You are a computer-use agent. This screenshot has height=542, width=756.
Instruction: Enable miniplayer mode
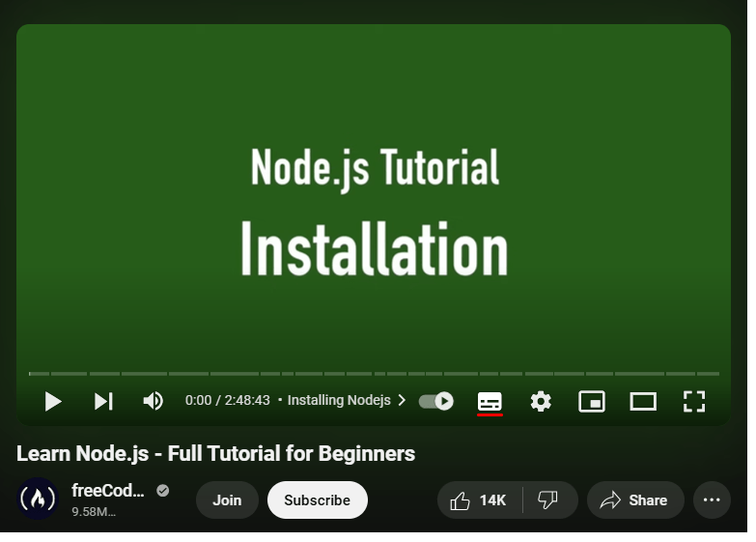point(592,402)
